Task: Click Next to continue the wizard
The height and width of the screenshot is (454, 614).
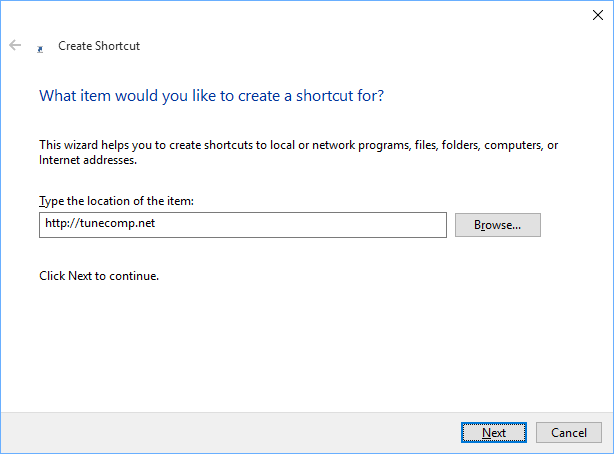Action: click(493, 432)
